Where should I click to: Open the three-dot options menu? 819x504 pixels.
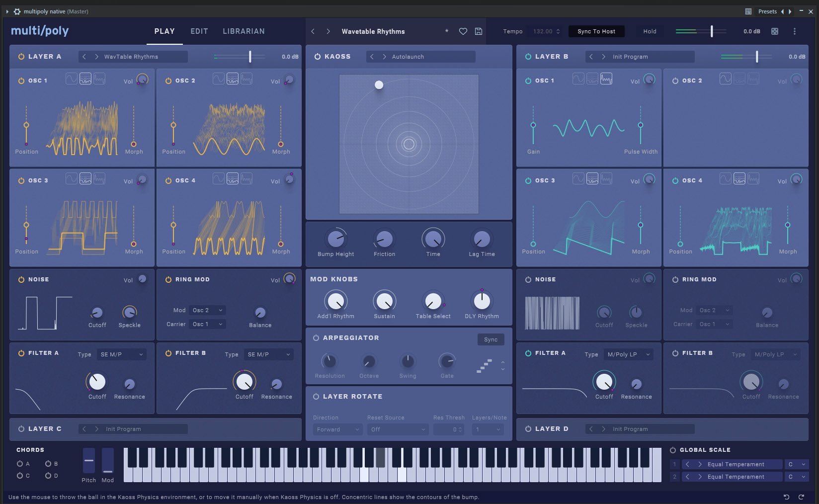pos(795,31)
